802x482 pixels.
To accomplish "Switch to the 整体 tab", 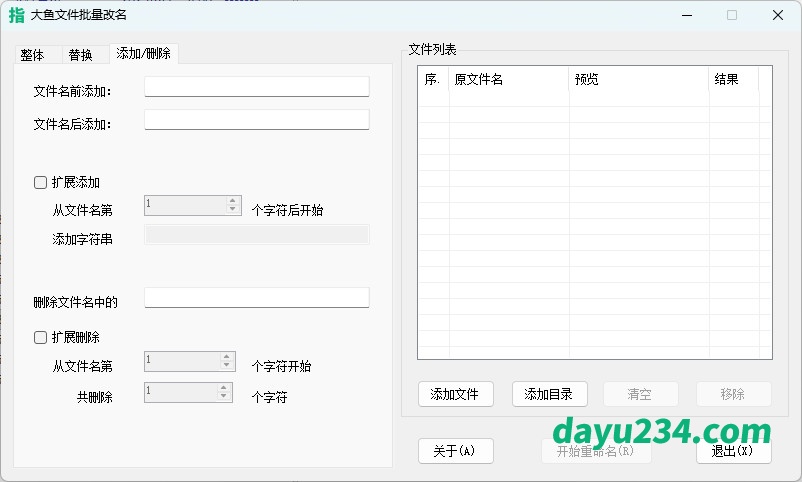I will (x=32, y=55).
